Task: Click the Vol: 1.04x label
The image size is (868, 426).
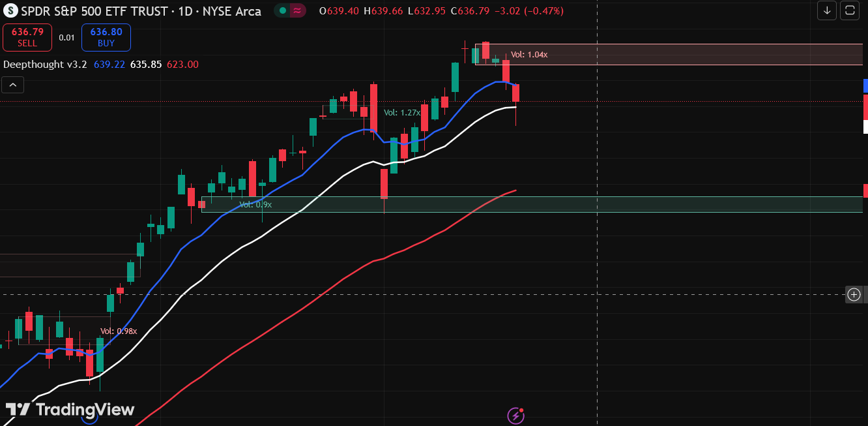Action: pyautogui.click(x=529, y=55)
